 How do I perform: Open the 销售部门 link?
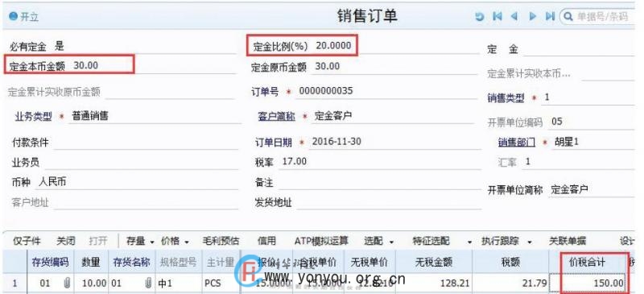point(517,143)
